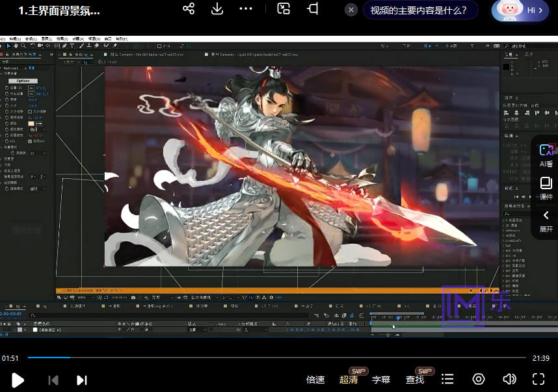Screen dimensions: 558x392
Task: Expand the side panel via 展开 chevron
Action: point(546,220)
